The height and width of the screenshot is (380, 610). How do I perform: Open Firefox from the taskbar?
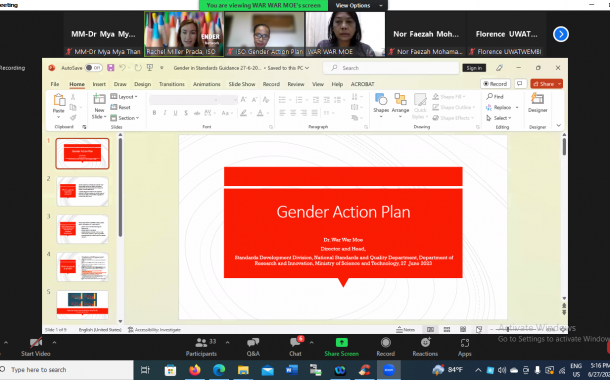(x=195, y=370)
